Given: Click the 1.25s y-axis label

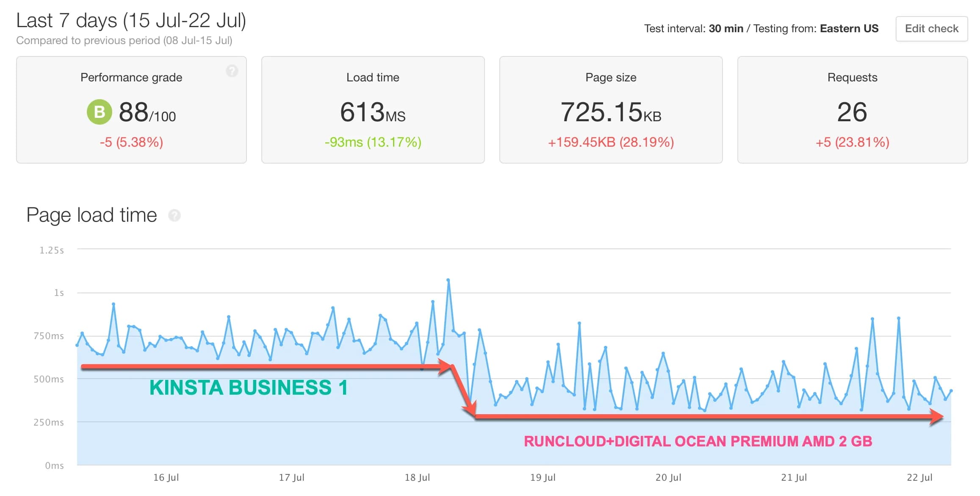Looking at the screenshot, I should [52, 250].
